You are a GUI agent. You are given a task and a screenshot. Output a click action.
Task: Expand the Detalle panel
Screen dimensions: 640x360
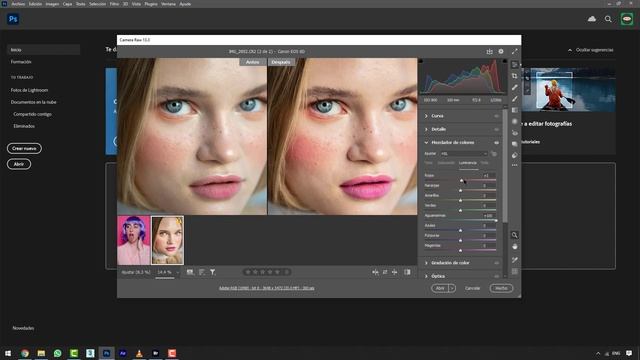pyautogui.click(x=426, y=129)
